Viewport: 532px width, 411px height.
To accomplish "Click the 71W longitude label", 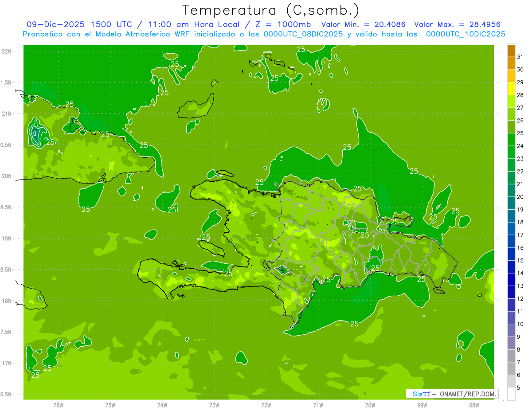I will click(x=318, y=405).
